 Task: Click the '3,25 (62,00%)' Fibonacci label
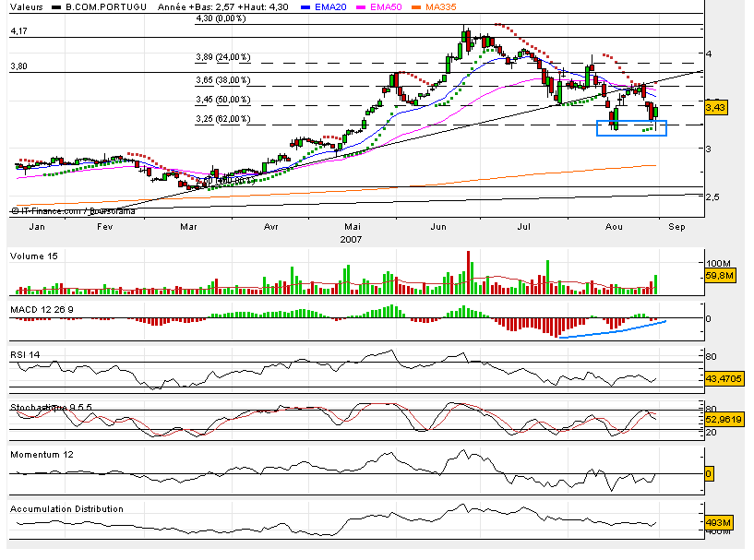(x=223, y=118)
